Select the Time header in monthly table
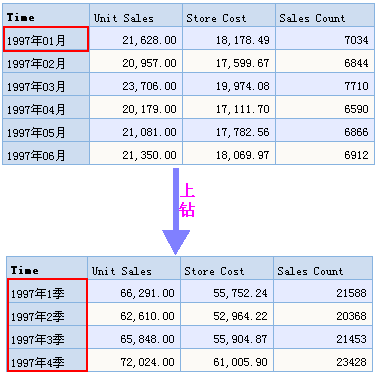The width and height of the screenshot is (377, 378). [46, 15]
